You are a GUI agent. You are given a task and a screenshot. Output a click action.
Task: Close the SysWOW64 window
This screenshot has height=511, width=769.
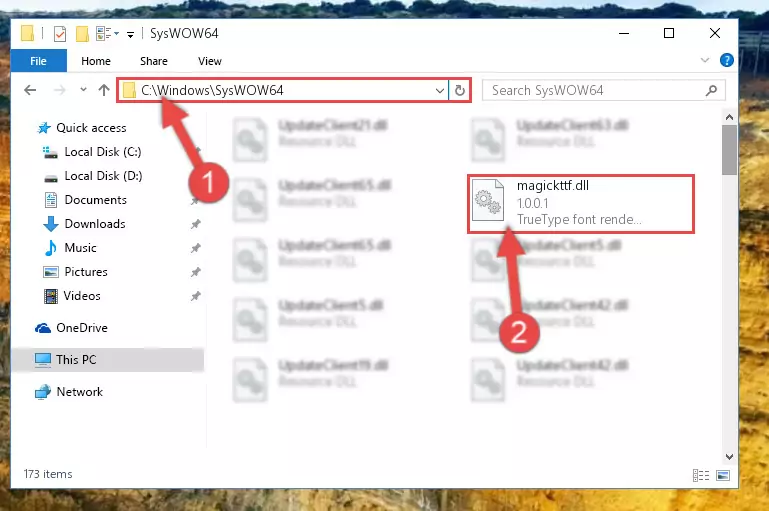[x=715, y=33]
